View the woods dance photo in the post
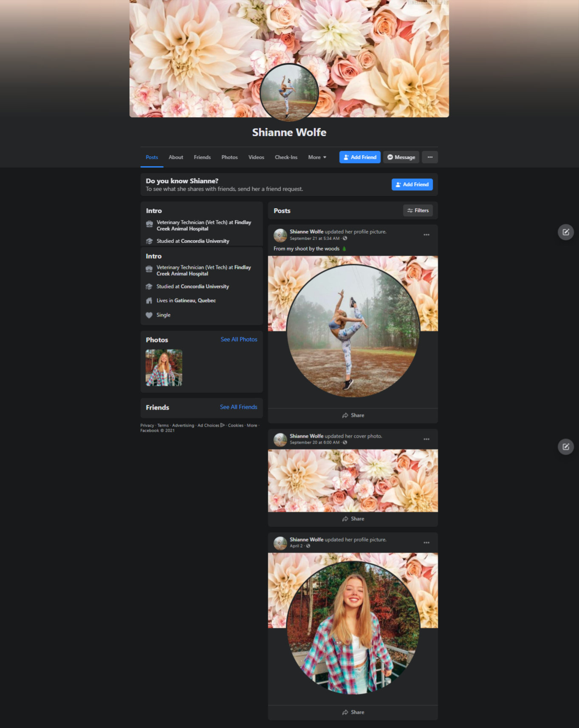The image size is (579, 728). click(353, 331)
